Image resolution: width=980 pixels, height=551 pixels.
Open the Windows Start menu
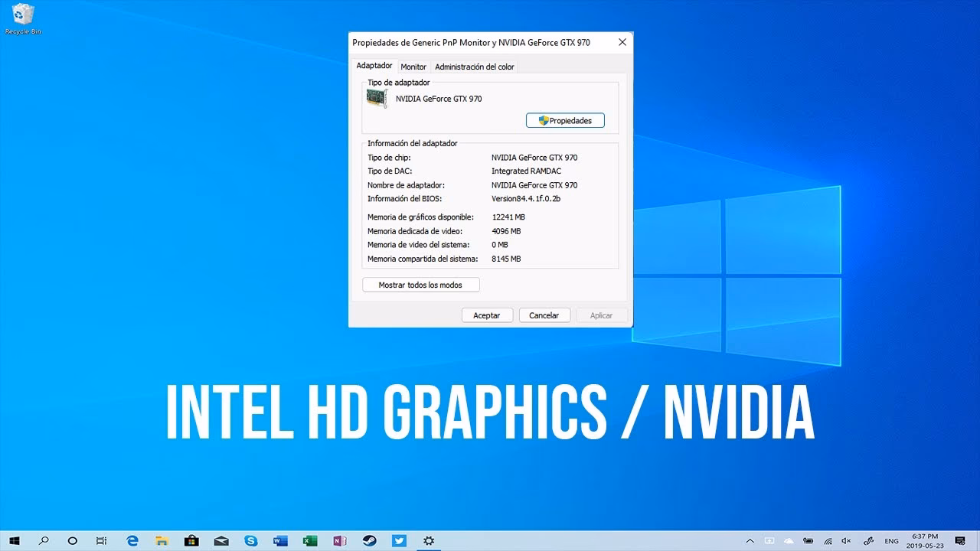point(15,540)
